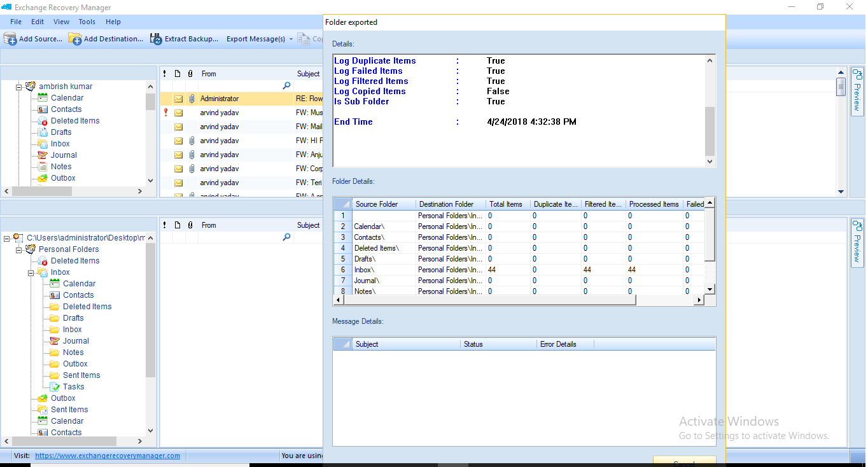Select destination Drafts subfolder icon

coord(55,318)
